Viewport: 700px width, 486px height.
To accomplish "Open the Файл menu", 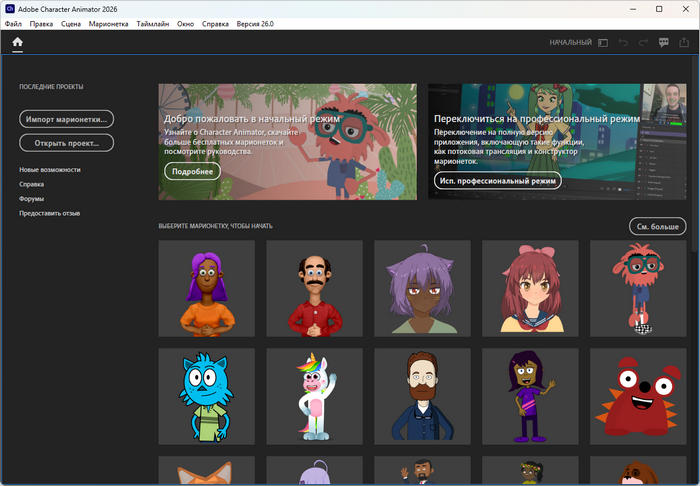I will (13, 23).
